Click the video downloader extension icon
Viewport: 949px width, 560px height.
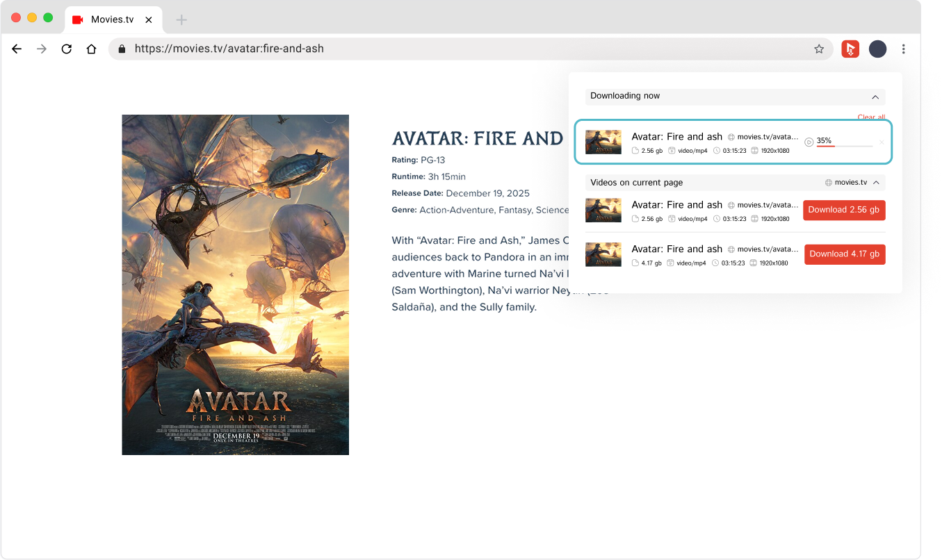coord(850,49)
